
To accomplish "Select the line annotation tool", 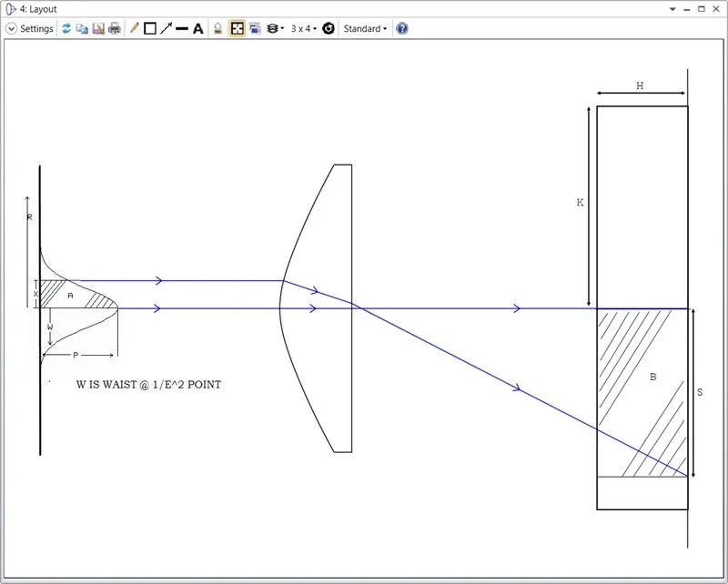I will 182,28.
